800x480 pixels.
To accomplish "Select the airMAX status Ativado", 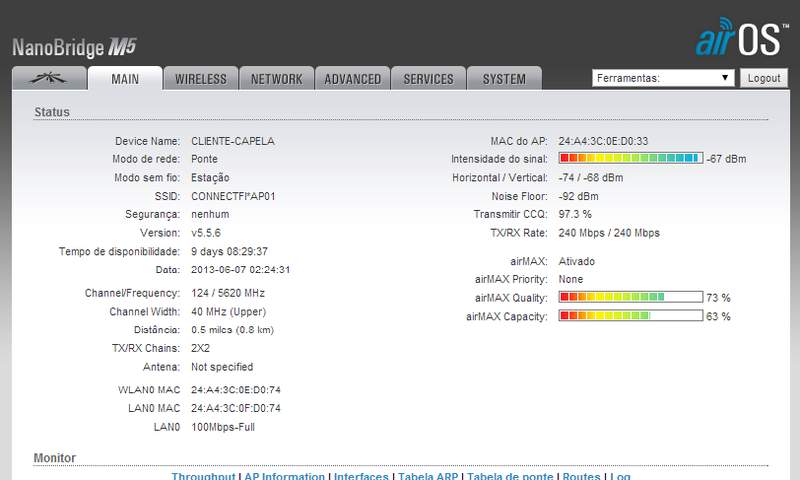I will tap(577, 261).
